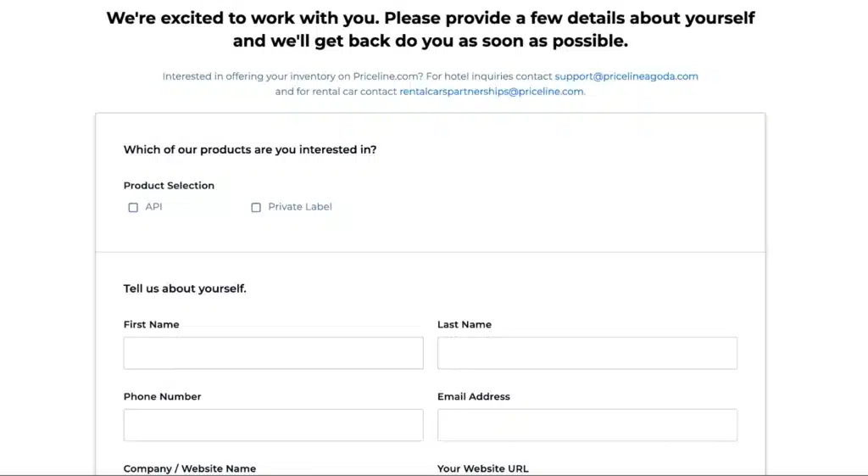
Task: Click the Last Name field label
Action: (x=465, y=325)
